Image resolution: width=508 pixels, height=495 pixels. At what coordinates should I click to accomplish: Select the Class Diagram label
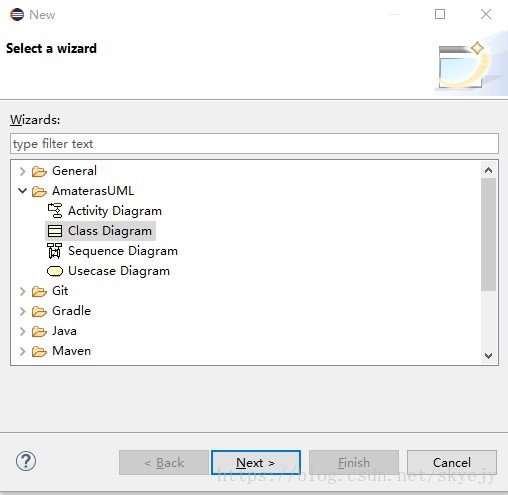[x=110, y=231]
